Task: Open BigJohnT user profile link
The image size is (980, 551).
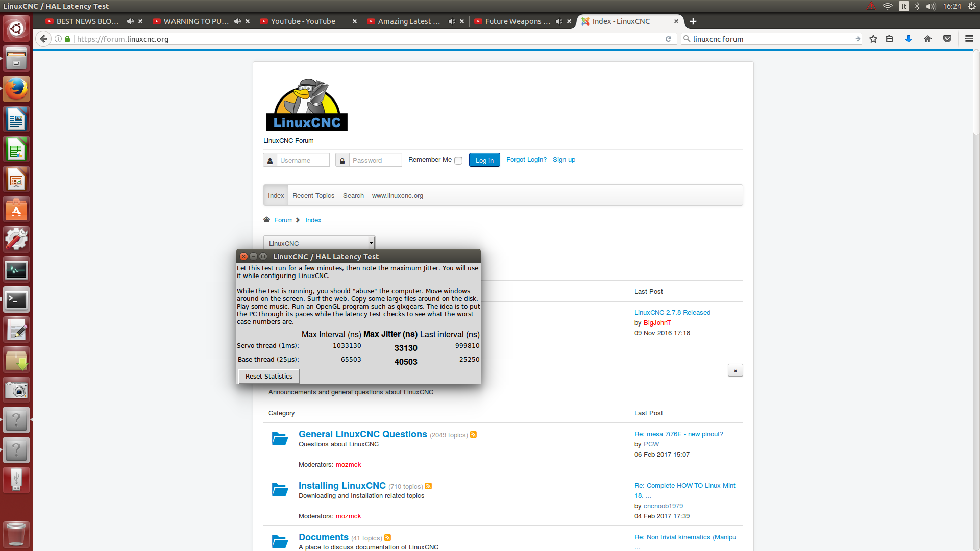Action: tap(657, 323)
